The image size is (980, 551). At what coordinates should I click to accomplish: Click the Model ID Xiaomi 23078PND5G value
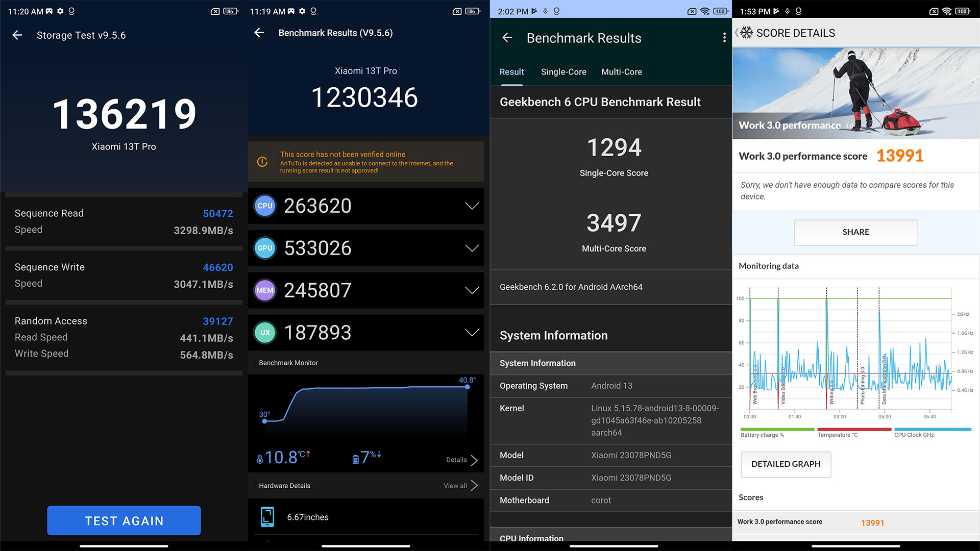tap(631, 478)
